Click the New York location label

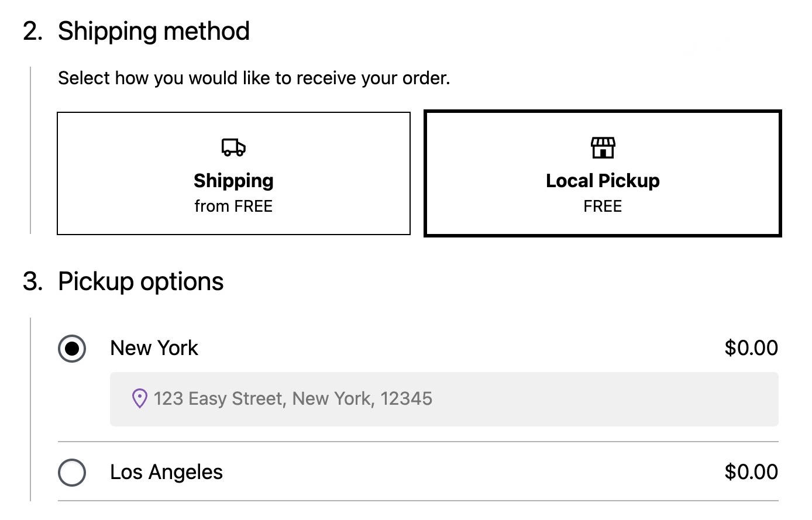click(154, 348)
